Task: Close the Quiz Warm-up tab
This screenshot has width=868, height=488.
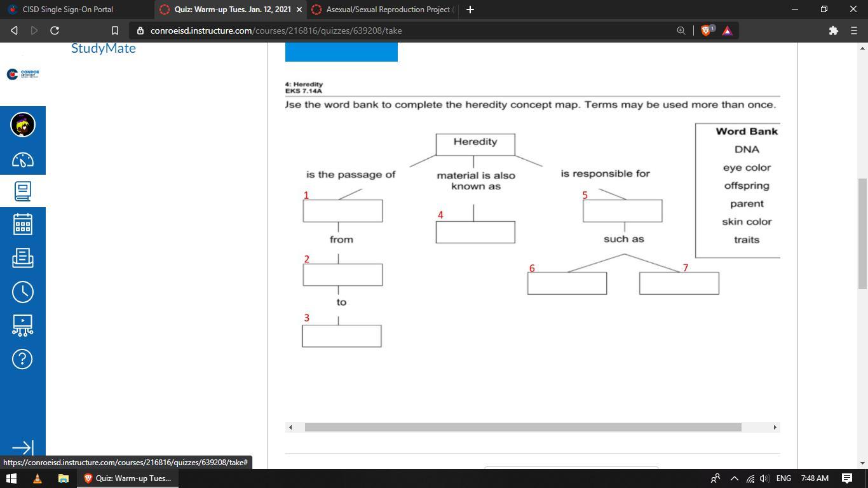Action: pyautogui.click(x=299, y=10)
